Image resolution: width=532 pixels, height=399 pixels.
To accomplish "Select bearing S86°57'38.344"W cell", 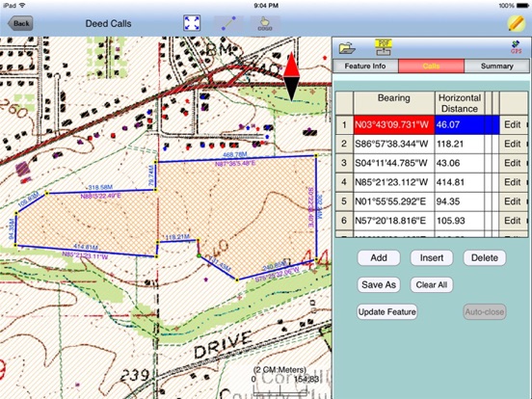I will pyautogui.click(x=394, y=144).
